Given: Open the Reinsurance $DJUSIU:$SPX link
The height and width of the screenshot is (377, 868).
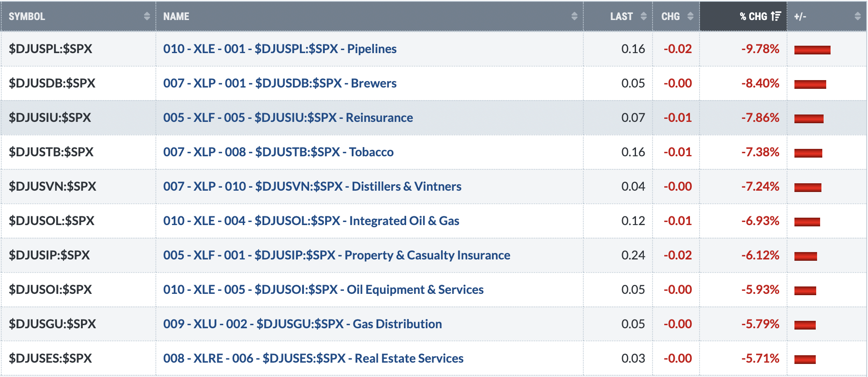Looking at the screenshot, I should click(x=288, y=118).
